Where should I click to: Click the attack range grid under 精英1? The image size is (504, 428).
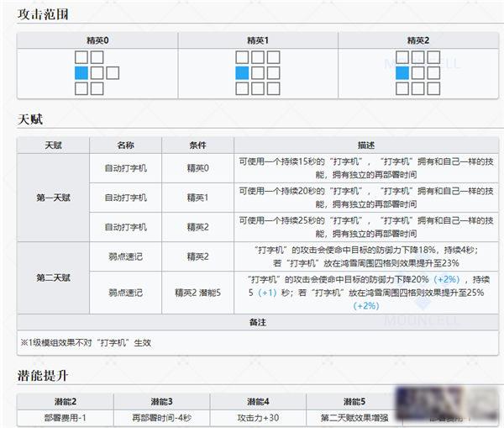258,73
